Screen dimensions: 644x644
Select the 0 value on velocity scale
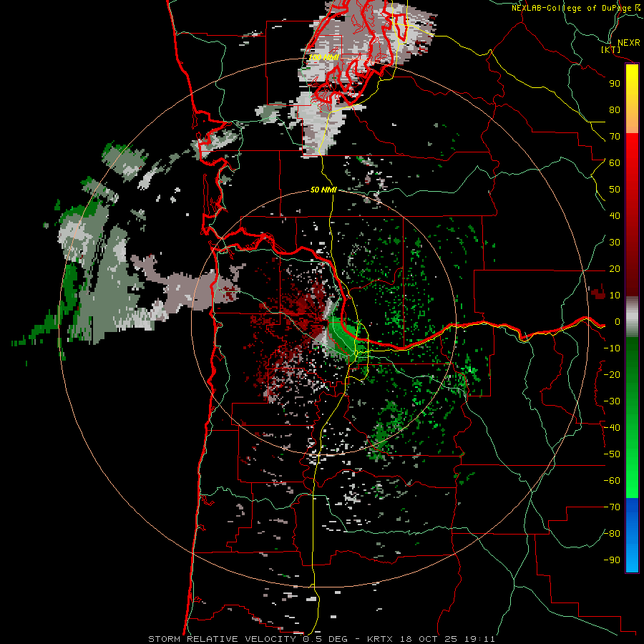pos(618,322)
